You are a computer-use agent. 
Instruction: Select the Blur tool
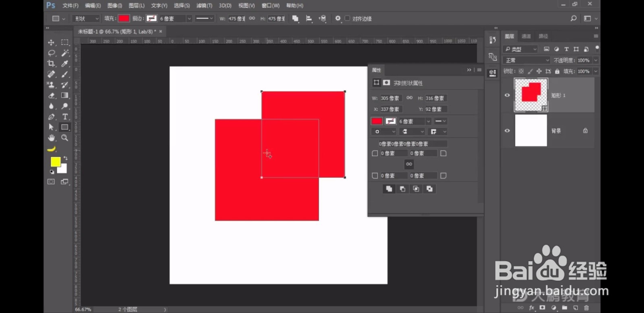[x=51, y=106]
